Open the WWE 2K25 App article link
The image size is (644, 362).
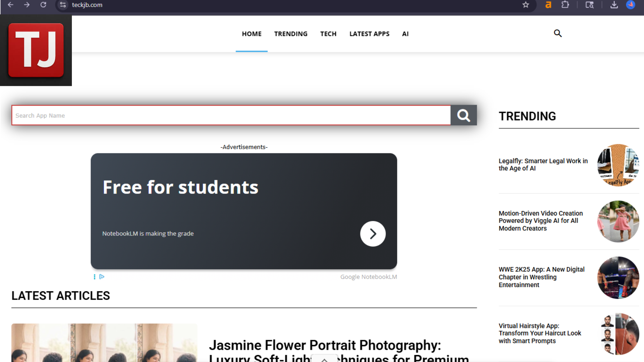tap(542, 277)
